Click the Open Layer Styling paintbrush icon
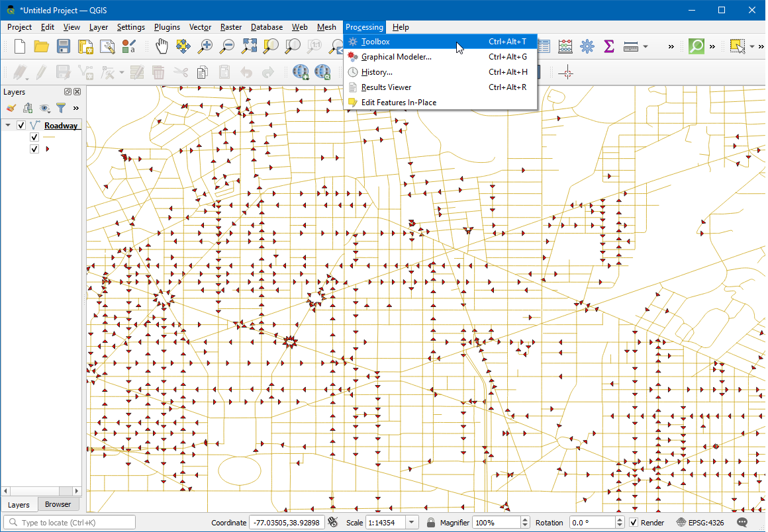Image resolution: width=768 pixels, height=532 pixels. point(11,108)
